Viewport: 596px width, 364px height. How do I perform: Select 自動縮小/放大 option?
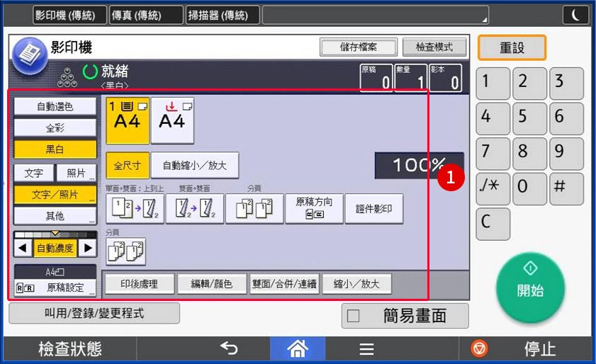pyautogui.click(x=195, y=165)
